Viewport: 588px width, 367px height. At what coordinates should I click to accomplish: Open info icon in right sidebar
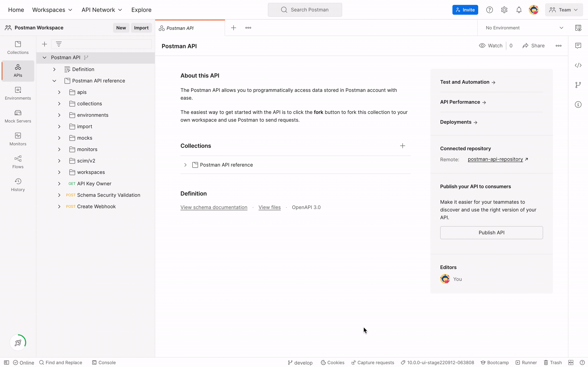(578, 105)
